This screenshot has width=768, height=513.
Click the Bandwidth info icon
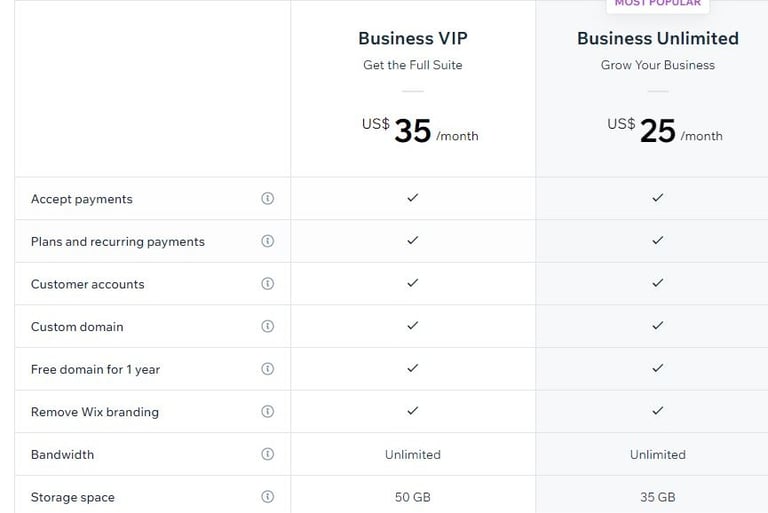pyautogui.click(x=267, y=454)
